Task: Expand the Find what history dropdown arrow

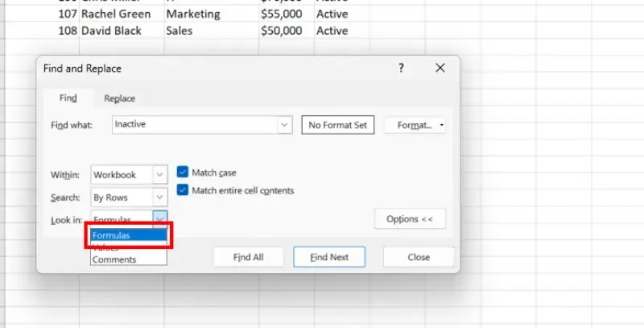Action: click(285, 125)
